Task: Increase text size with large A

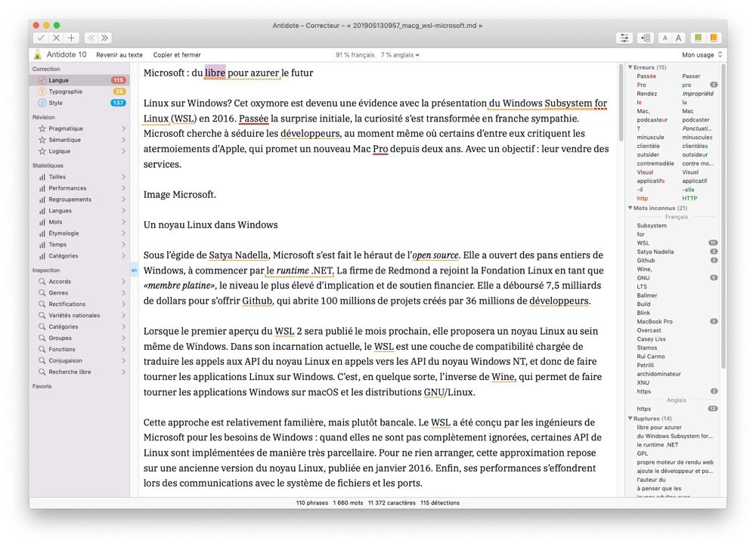Action: click(x=678, y=38)
